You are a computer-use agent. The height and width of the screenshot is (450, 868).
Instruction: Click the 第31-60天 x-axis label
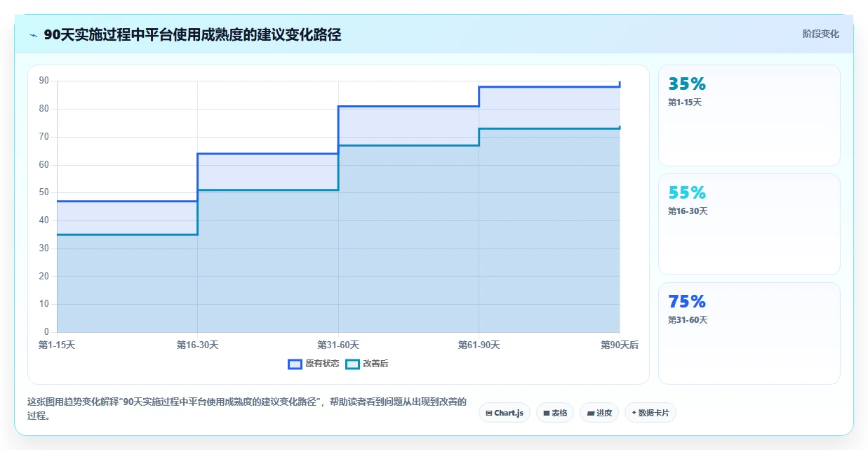(338, 345)
